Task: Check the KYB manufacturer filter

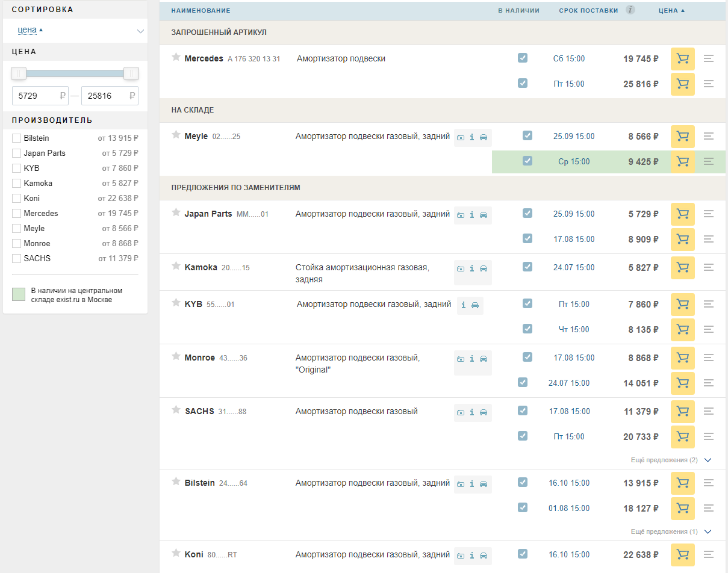Action: [17, 169]
